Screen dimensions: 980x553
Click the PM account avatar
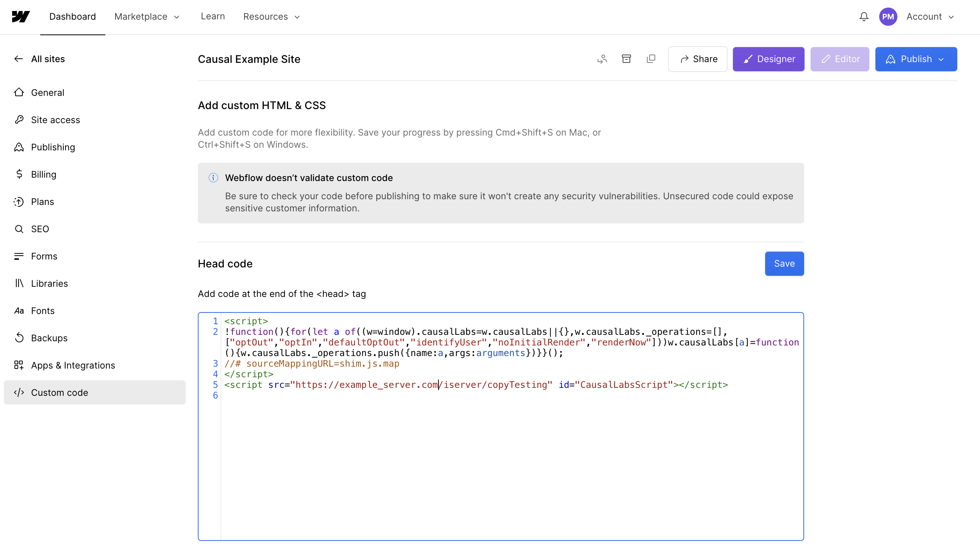tap(888, 17)
